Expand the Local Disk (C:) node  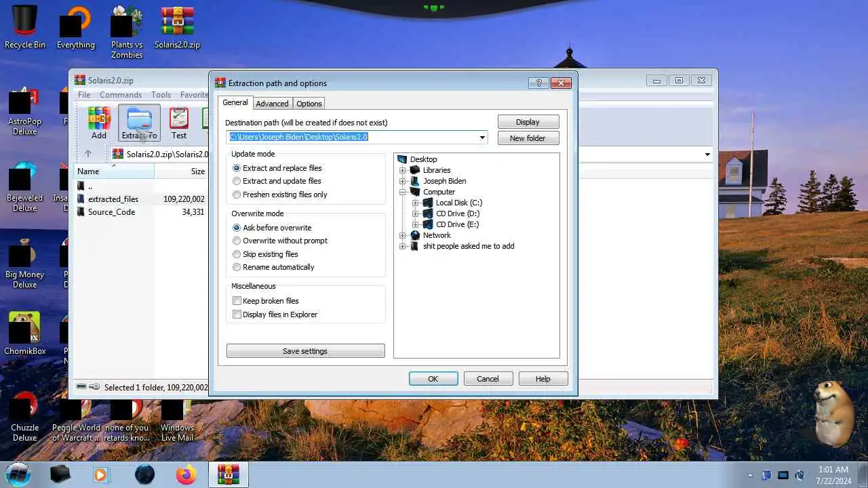tap(415, 203)
